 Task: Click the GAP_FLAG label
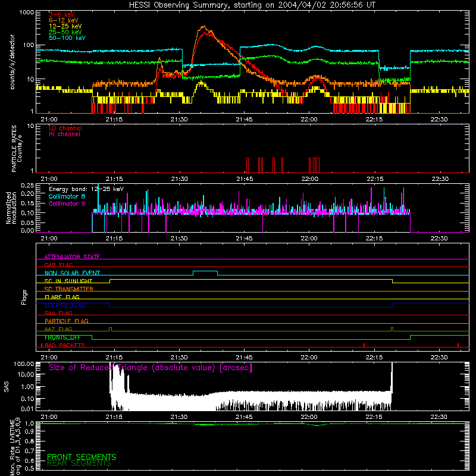click(58, 265)
